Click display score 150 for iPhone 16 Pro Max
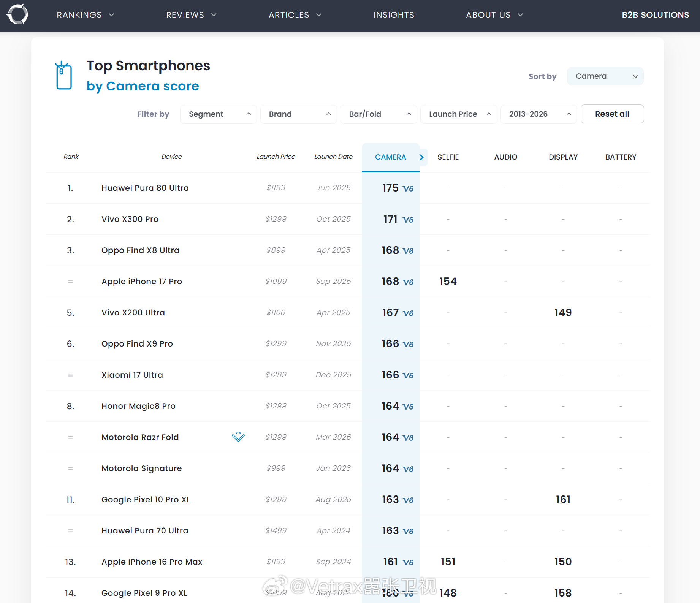Image resolution: width=700 pixels, height=603 pixels. 563,562
